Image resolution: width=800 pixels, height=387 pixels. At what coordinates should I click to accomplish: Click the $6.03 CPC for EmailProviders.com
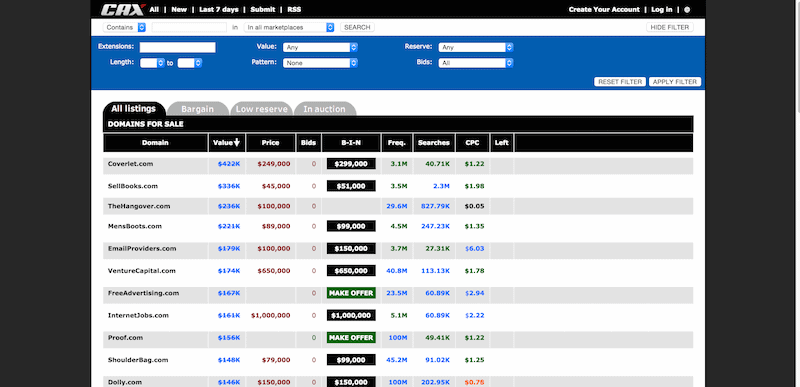coord(474,248)
